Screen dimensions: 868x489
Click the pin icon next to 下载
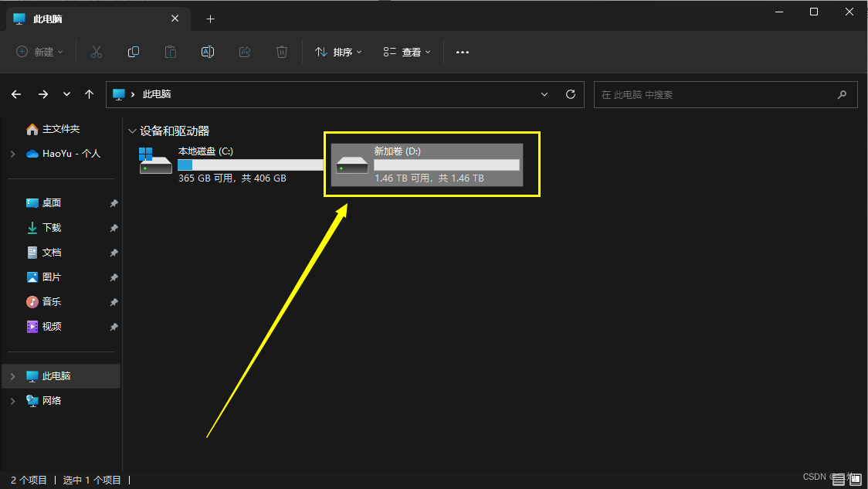click(x=114, y=228)
